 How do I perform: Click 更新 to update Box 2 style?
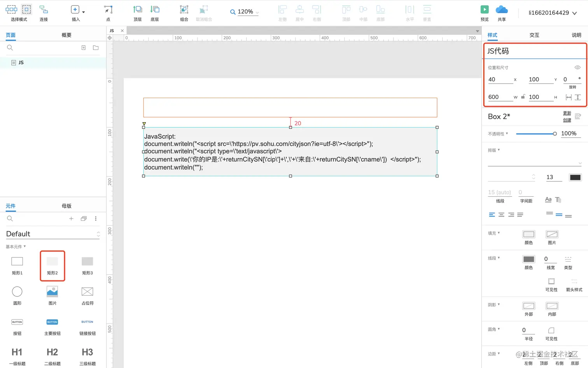pos(567,113)
